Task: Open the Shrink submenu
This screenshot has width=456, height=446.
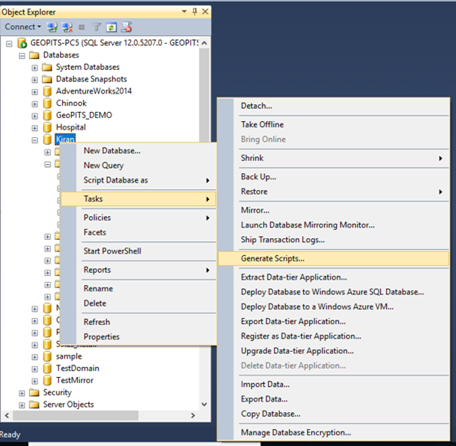Action: pos(334,158)
